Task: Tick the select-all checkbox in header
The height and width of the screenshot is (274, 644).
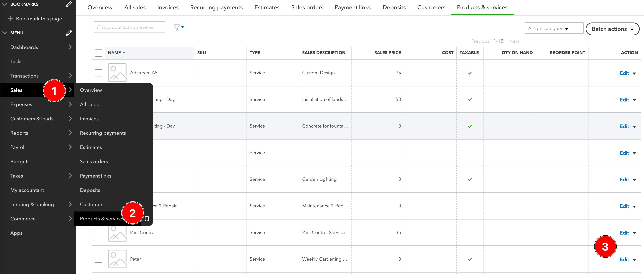Action: click(99, 53)
